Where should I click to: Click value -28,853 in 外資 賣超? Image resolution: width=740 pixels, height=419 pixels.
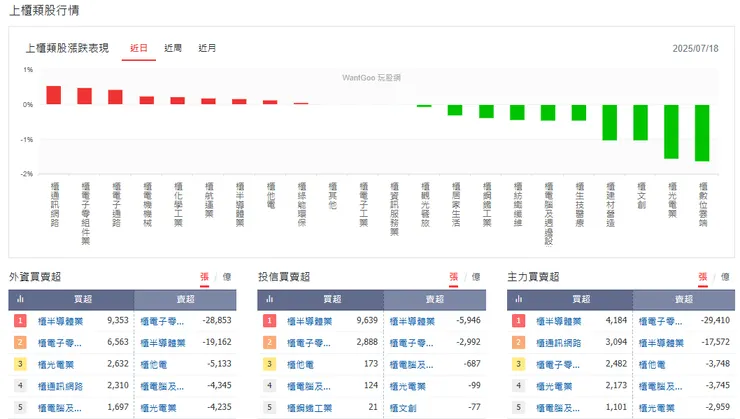217,320
